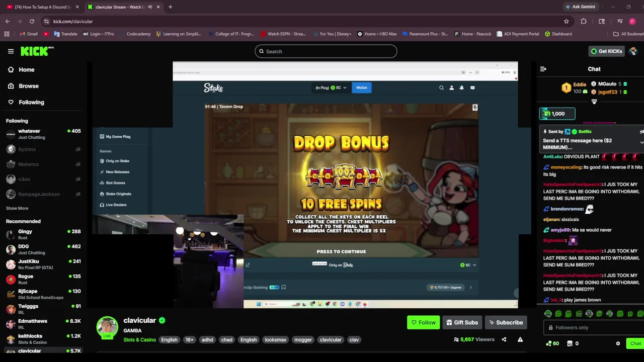The image size is (644, 362).
Task: Open keithlocks recommended channel
Action: tap(43, 338)
